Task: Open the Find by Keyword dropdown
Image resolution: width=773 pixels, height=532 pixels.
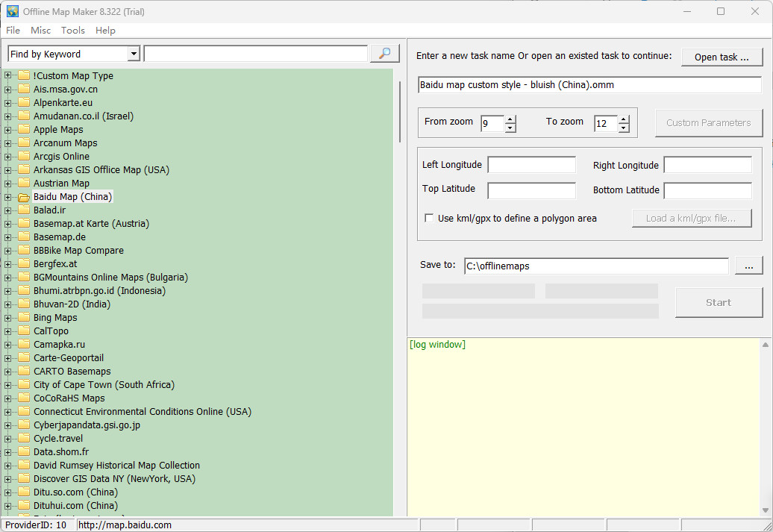Action: pyautogui.click(x=134, y=54)
